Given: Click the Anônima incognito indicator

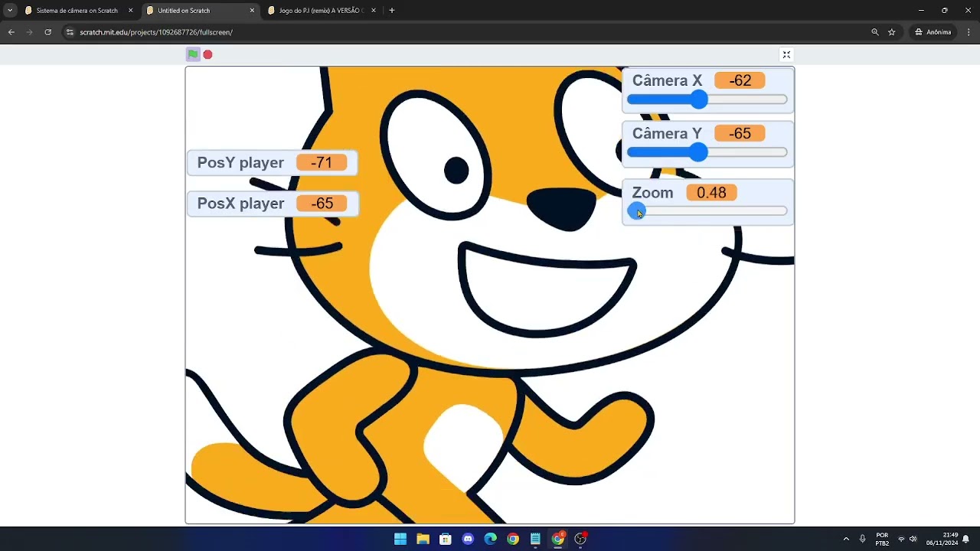Looking at the screenshot, I should click(933, 32).
